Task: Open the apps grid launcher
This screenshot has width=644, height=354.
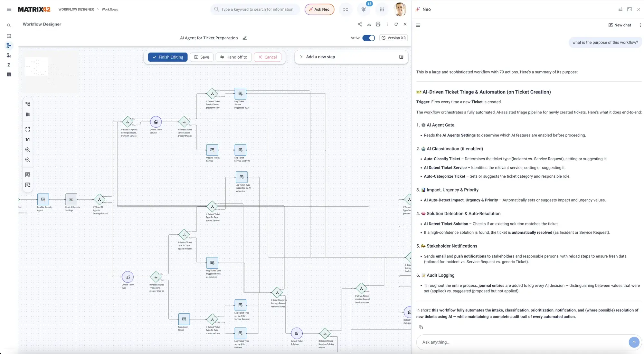Action: [382, 9]
